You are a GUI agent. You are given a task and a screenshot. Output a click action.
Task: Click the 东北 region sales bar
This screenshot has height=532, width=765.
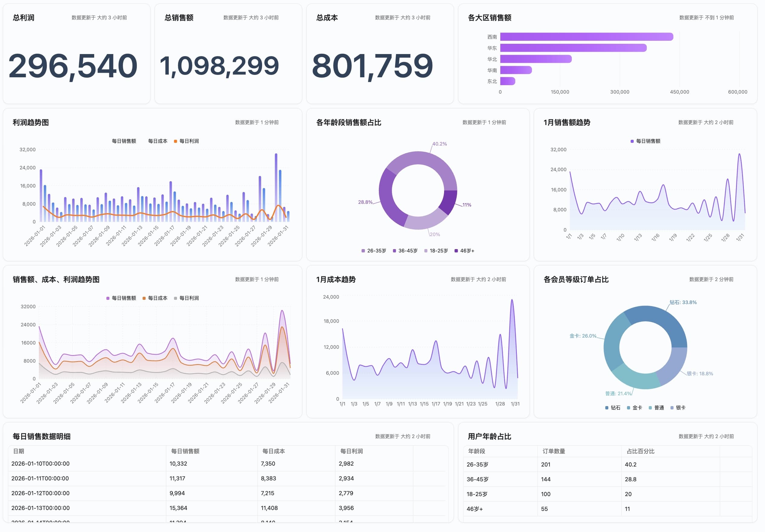click(507, 81)
